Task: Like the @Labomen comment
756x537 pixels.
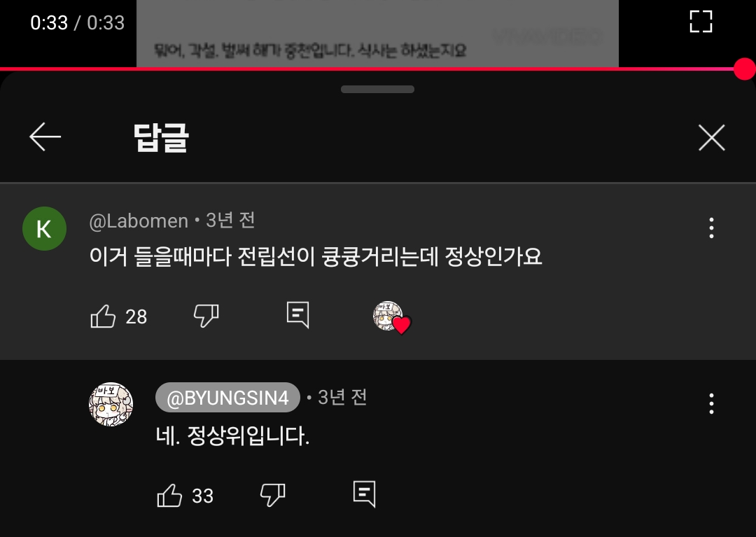Action: [103, 316]
